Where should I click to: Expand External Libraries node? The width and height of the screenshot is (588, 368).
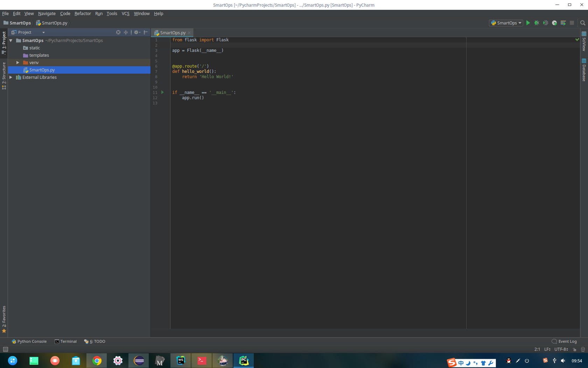10,77
